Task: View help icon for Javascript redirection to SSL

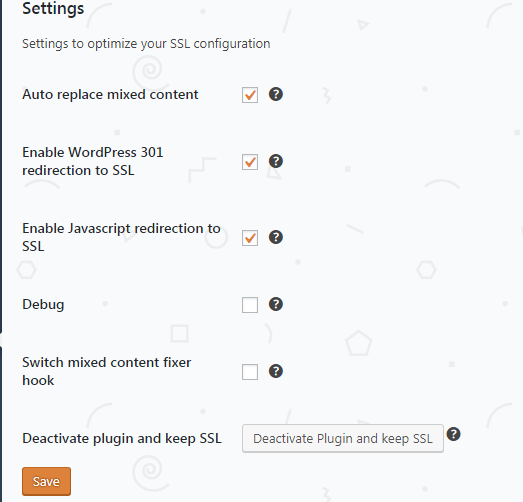Action: 276,237
